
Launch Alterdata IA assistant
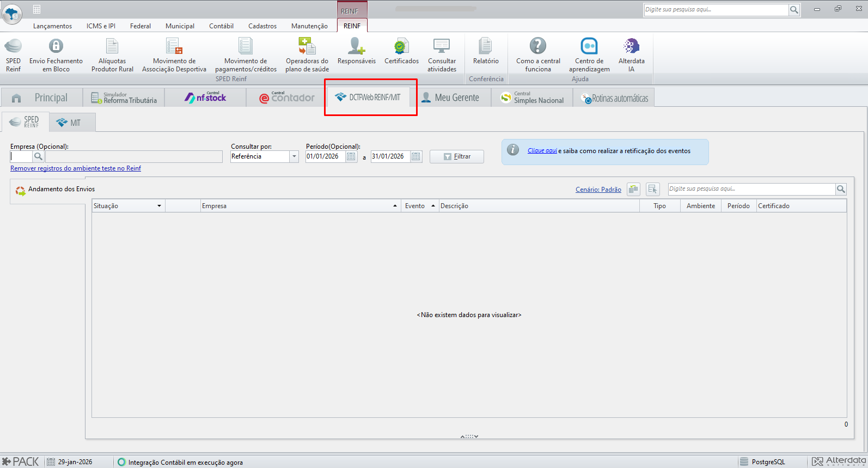pyautogui.click(x=632, y=54)
